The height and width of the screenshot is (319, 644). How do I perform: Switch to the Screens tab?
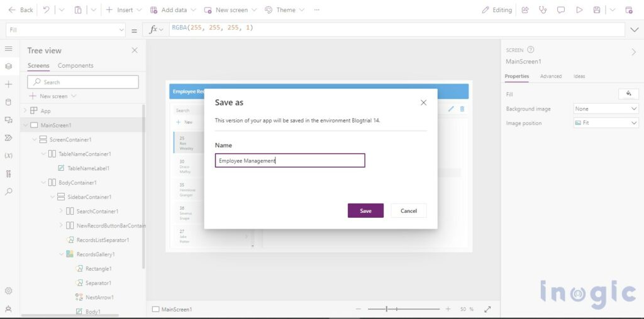tap(38, 65)
